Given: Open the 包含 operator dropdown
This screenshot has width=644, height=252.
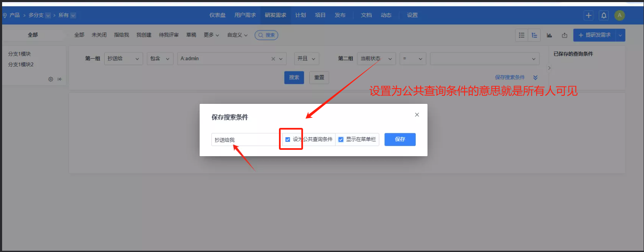Looking at the screenshot, I should pos(160,59).
